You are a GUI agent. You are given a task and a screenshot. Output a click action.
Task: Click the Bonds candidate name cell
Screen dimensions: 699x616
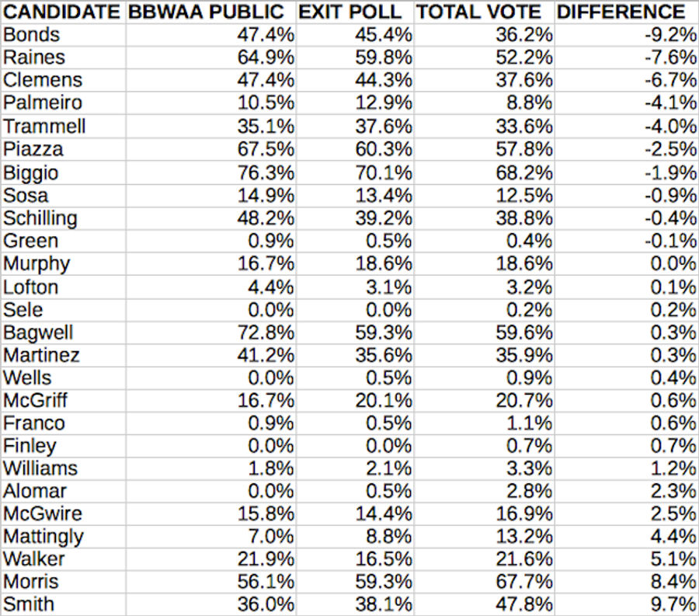click(64, 35)
